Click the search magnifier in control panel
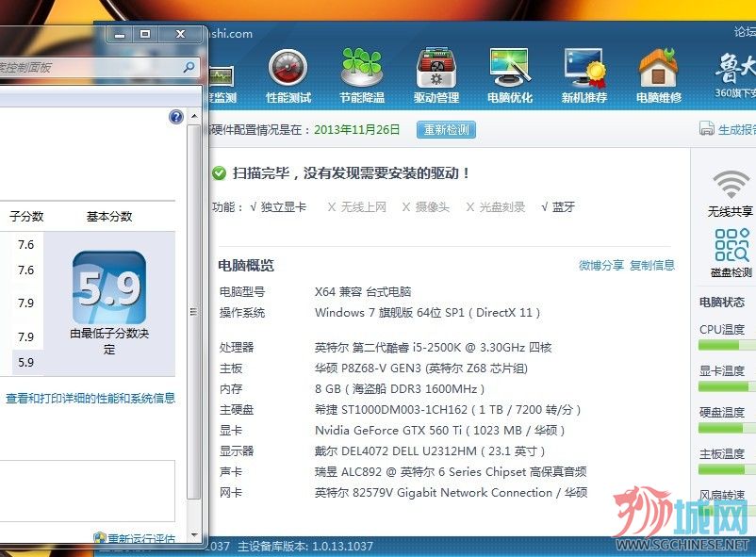The width and height of the screenshot is (756, 557). pyautogui.click(x=189, y=67)
